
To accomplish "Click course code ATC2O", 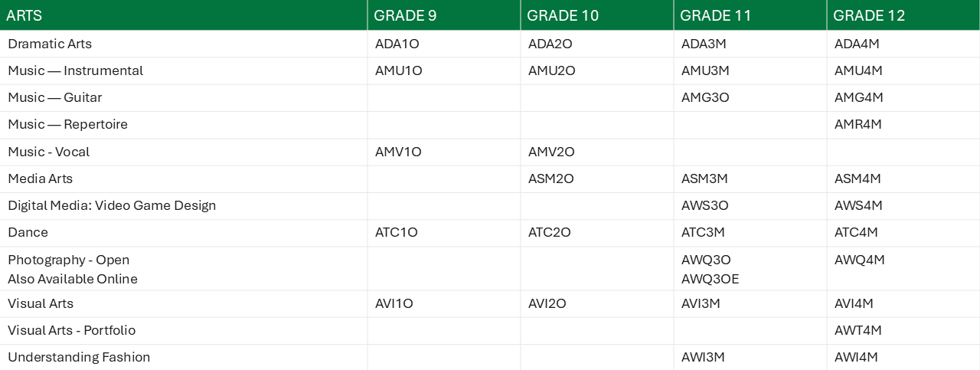I will pyautogui.click(x=550, y=232).
